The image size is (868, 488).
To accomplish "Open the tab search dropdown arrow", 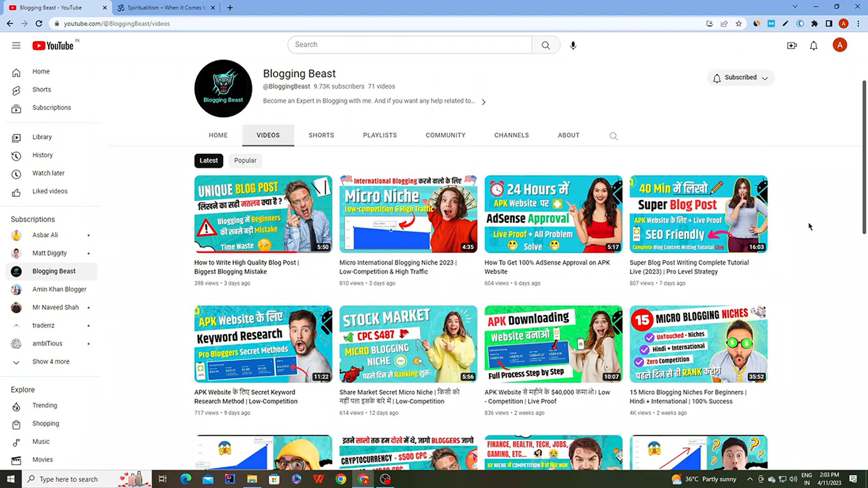I will pos(795,7).
